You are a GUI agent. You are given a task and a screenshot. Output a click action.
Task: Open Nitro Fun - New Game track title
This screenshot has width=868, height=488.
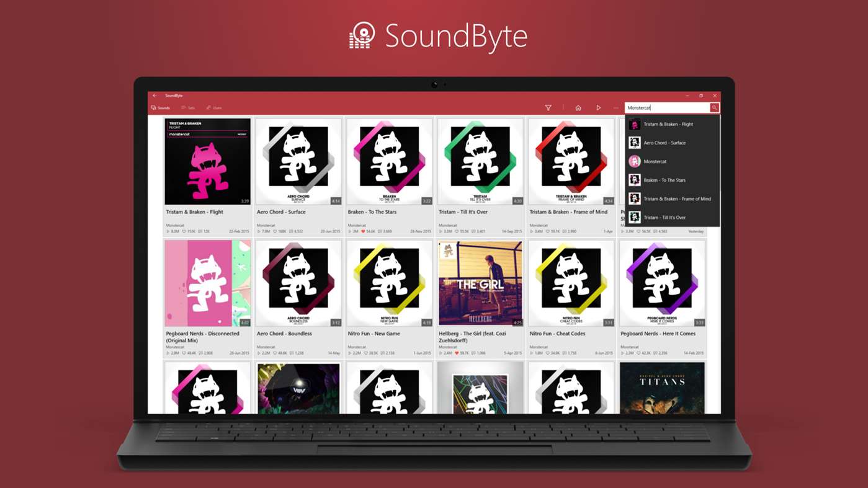coord(374,334)
